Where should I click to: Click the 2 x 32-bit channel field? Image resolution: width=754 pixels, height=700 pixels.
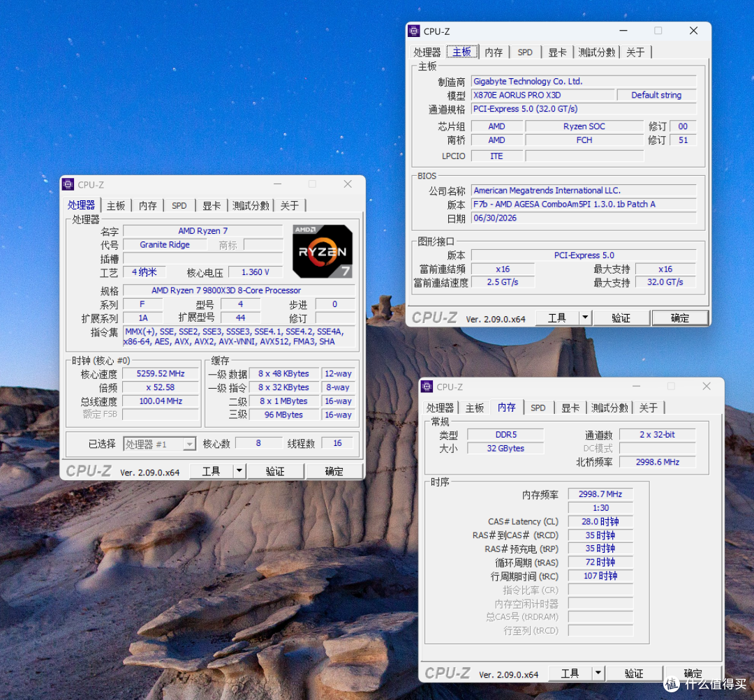point(658,435)
